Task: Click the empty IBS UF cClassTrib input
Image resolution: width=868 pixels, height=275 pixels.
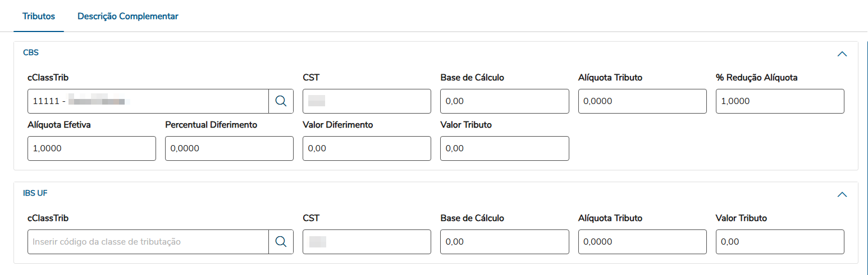Action: [148, 242]
